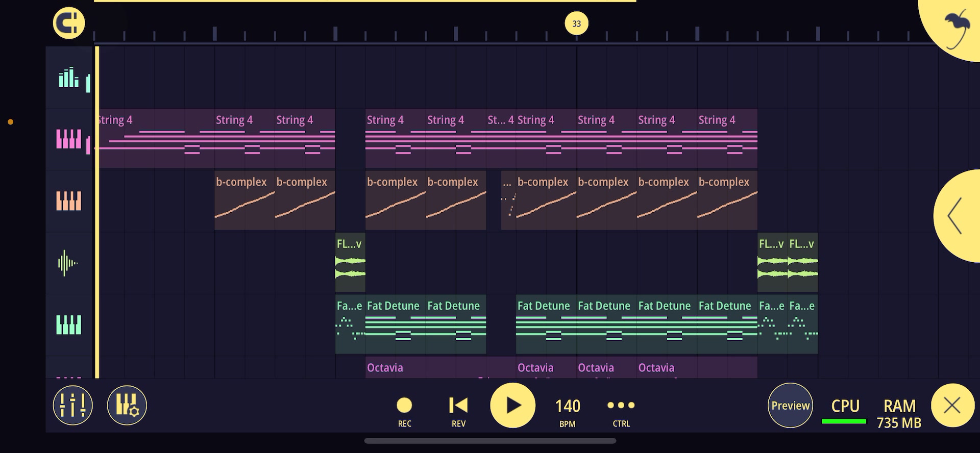Close the bottom bar with the X button
Screen dimensions: 980x453
pyautogui.click(x=952, y=406)
